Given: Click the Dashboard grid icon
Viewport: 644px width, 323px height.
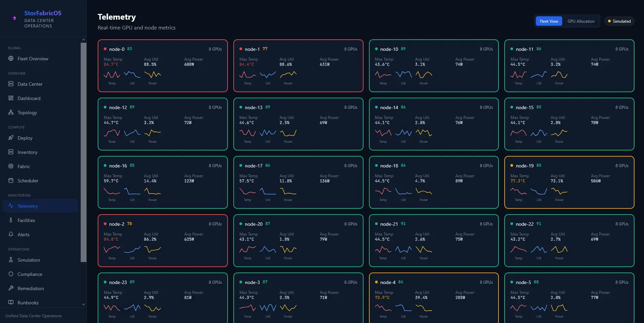Looking at the screenshot, I should pos(11,98).
